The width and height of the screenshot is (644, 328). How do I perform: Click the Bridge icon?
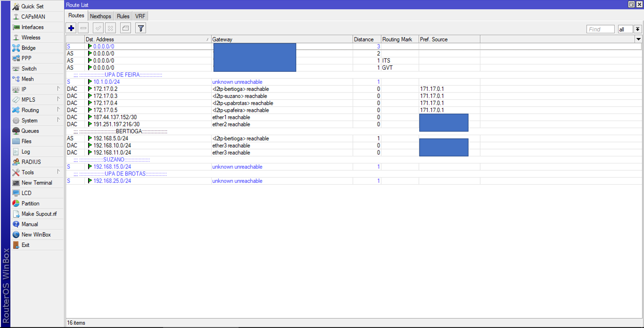click(x=16, y=48)
